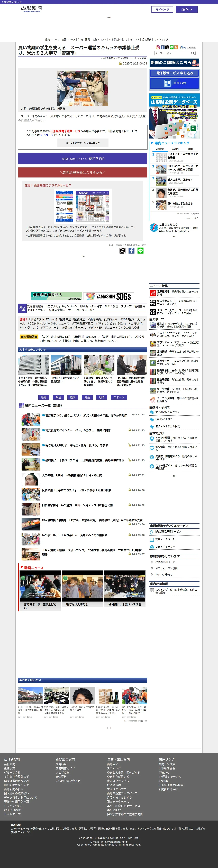The image size is (218, 868).
Task: Open the Facebook icon beside the search box
Action: click(162, 47)
